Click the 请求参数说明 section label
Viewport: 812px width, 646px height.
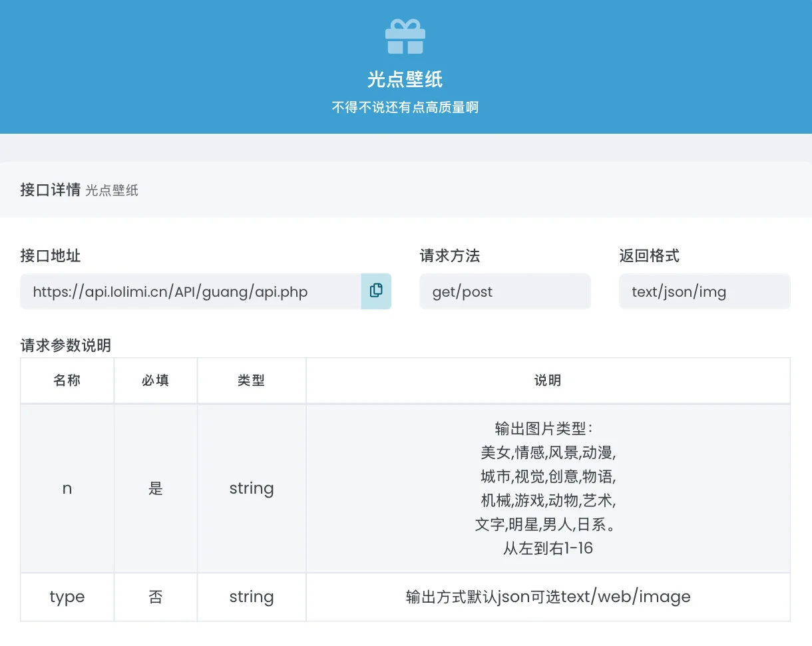[65, 346]
